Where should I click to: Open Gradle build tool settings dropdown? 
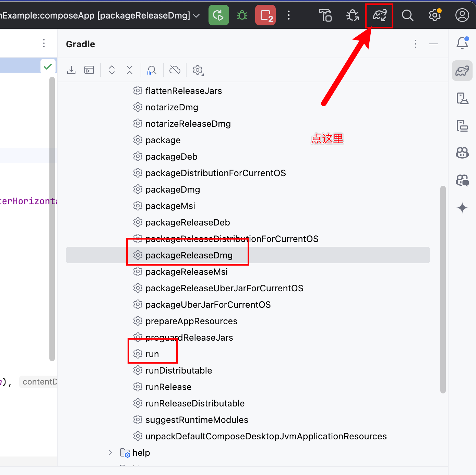tap(198, 70)
